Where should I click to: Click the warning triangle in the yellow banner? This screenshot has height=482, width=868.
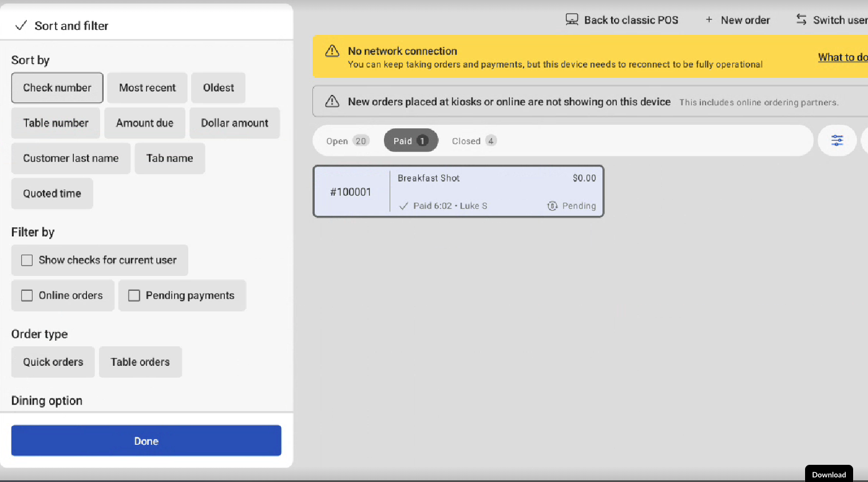click(x=332, y=52)
